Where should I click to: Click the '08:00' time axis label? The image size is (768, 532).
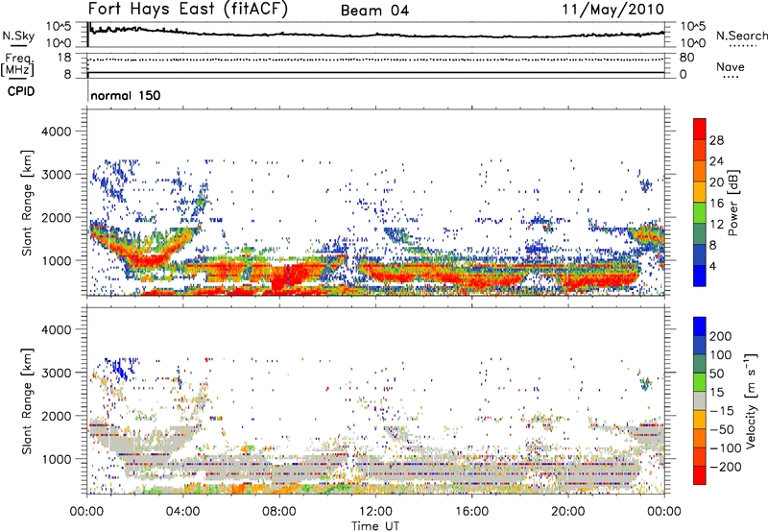pos(279,512)
